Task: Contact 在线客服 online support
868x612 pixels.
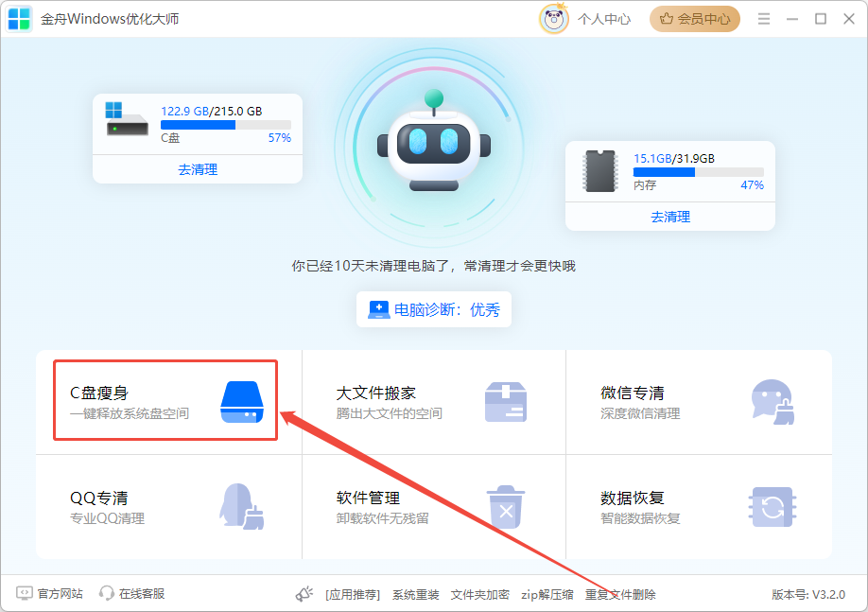Action: (132, 593)
